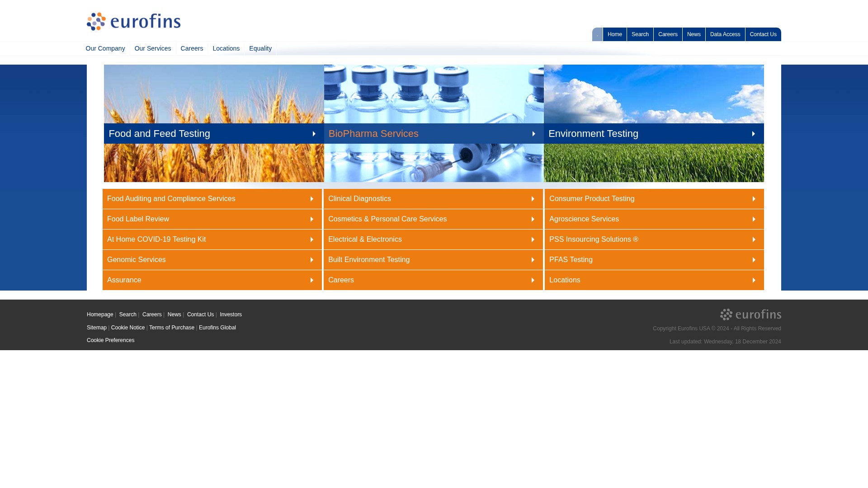The image size is (868, 488).
Task: Open the Terms of Purchase footer link
Action: (x=172, y=328)
